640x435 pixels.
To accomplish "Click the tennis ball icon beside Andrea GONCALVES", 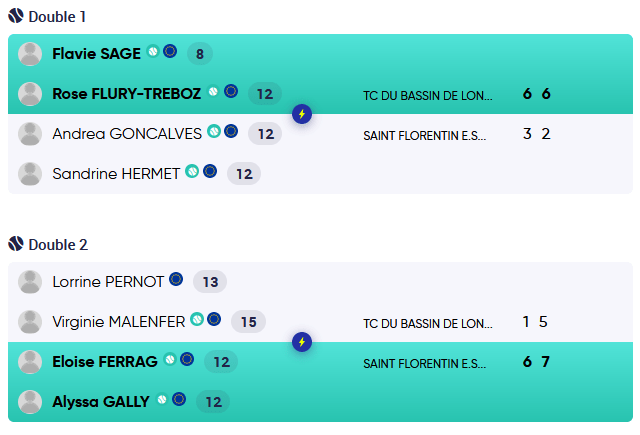I will (x=213, y=131).
